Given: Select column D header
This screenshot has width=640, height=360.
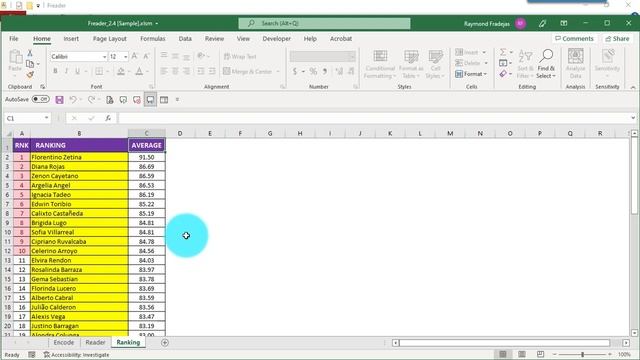Looking at the screenshot, I should [x=180, y=133].
